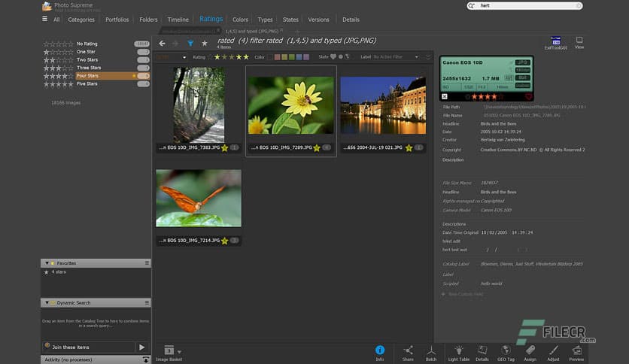629x364 pixels.
Task: Open the Light Table
Action: pos(458,353)
